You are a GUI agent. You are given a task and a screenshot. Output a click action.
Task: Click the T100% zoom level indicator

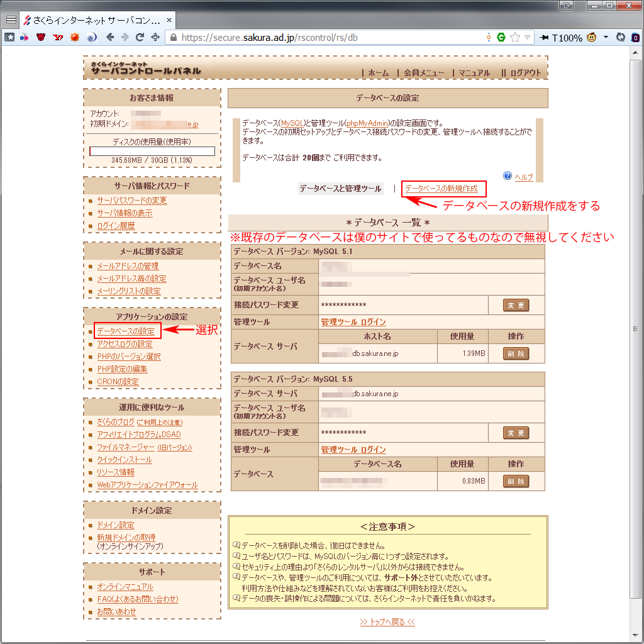pyautogui.click(x=567, y=38)
